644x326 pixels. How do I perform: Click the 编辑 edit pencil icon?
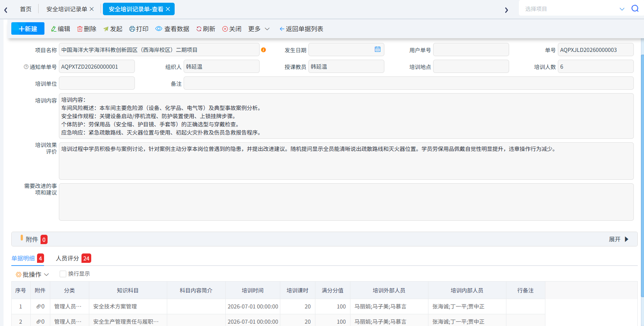coord(54,29)
